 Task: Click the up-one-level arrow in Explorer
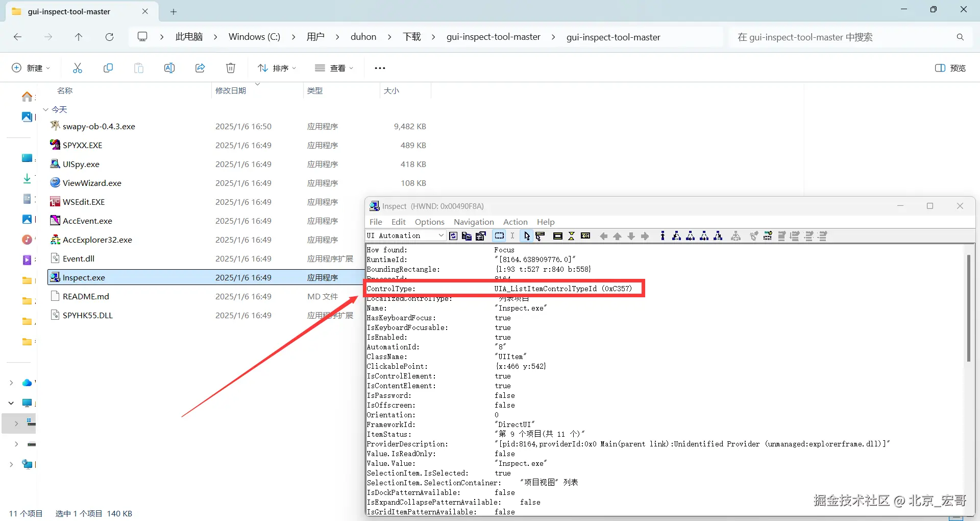79,37
